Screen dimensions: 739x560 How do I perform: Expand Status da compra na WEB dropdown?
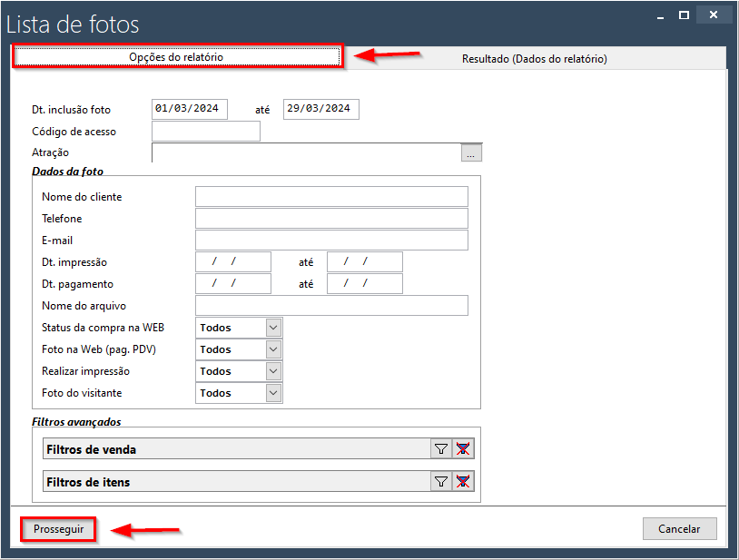[x=273, y=328]
